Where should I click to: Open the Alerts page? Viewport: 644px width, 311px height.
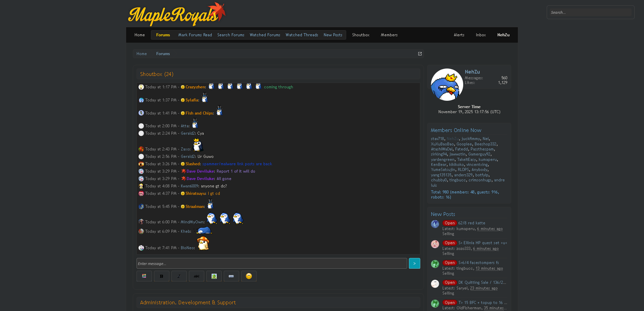pos(459,35)
